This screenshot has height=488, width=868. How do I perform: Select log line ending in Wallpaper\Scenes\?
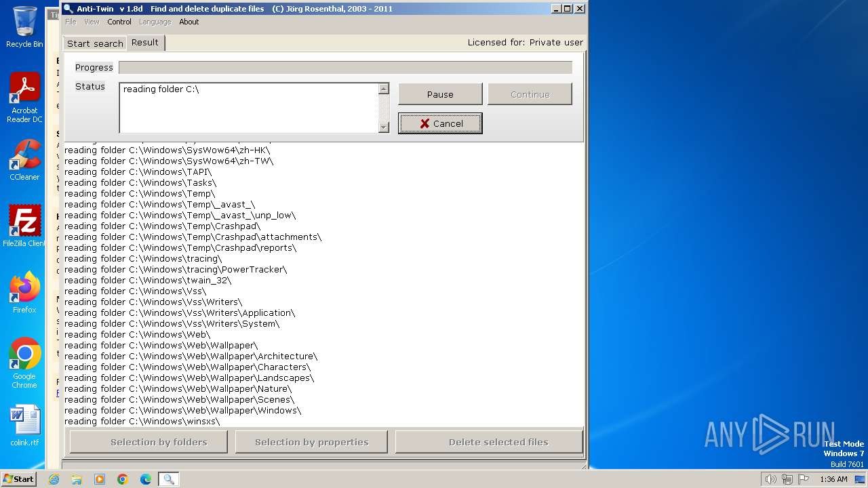click(180, 399)
